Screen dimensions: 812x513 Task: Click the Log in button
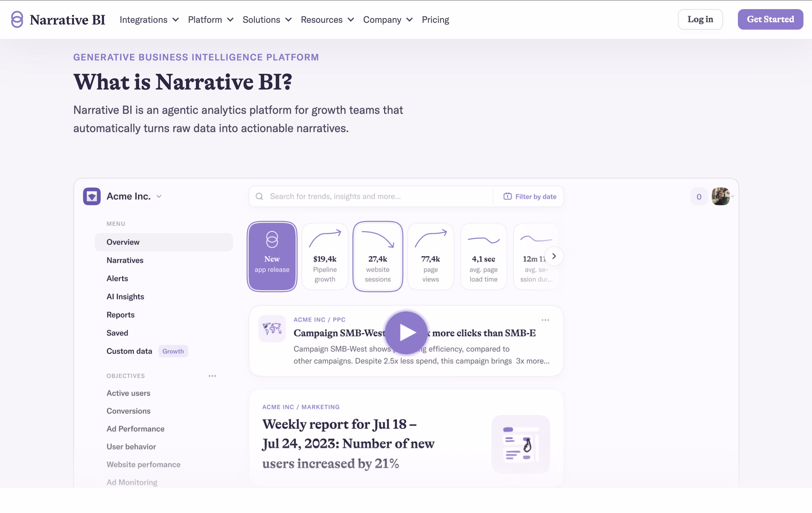coord(700,19)
